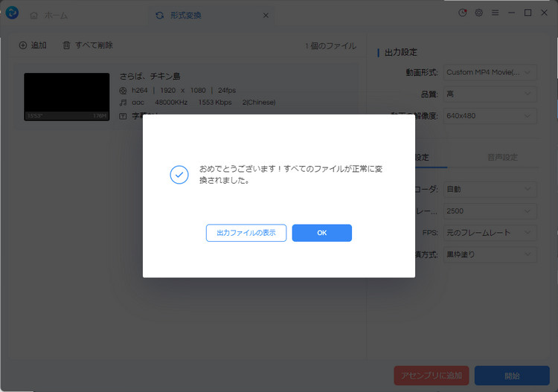Open the 動画形式 Custom MP4 Movie dropdown
This screenshot has height=392, width=558.
pyautogui.click(x=490, y=72)
